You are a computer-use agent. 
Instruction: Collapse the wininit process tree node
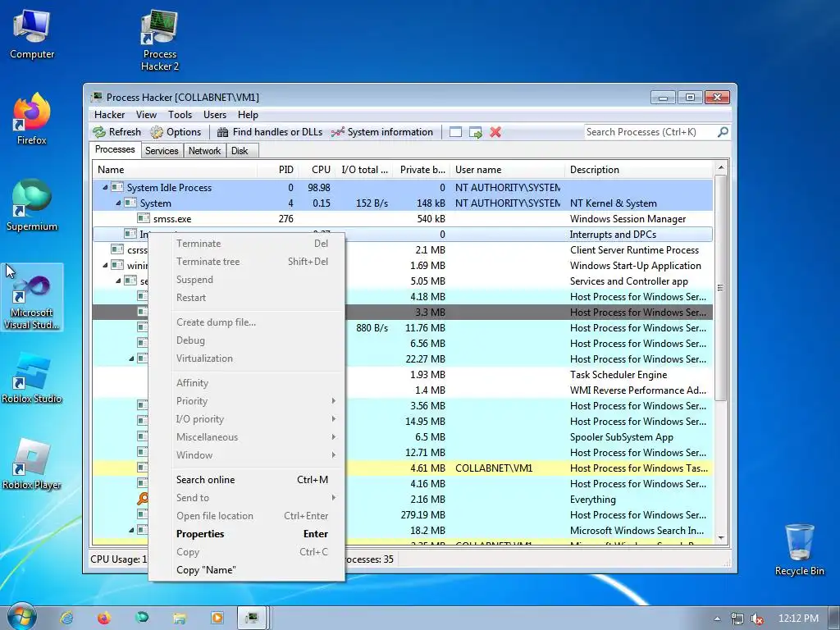pyautogui.click(x=105, y=265)
